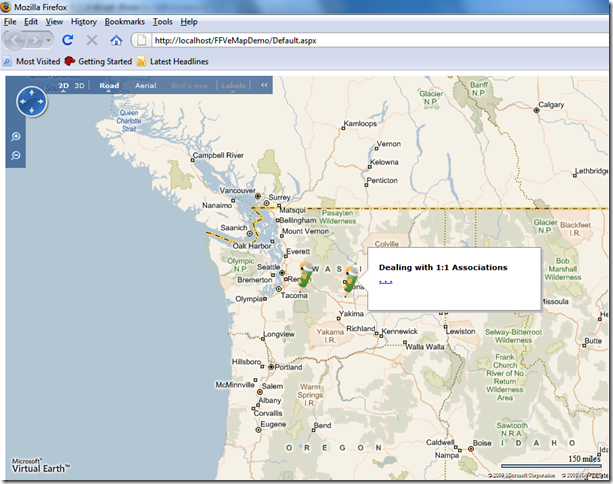
Task: Open the Bookmarks menu
Action: [x=124, y=22]
